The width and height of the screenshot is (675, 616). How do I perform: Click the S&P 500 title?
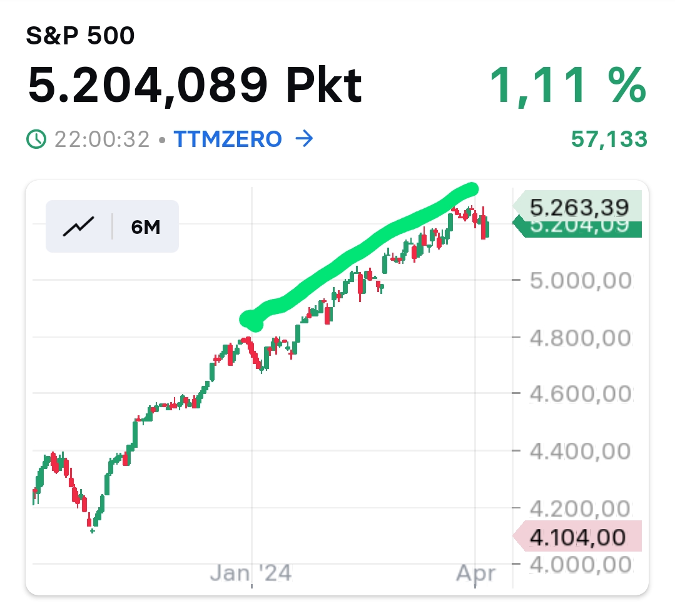[80, 36]
